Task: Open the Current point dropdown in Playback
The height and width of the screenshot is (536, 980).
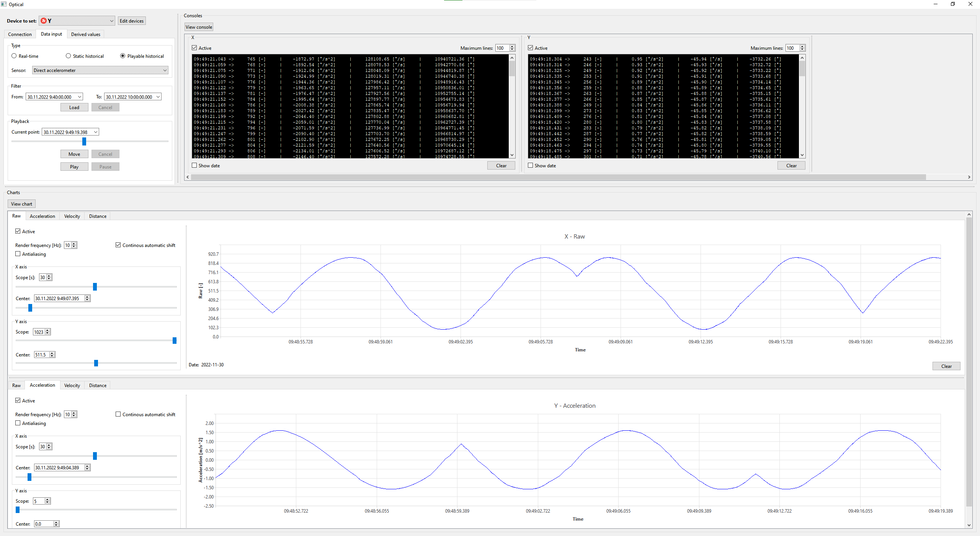Action: [x=96, y=132]
